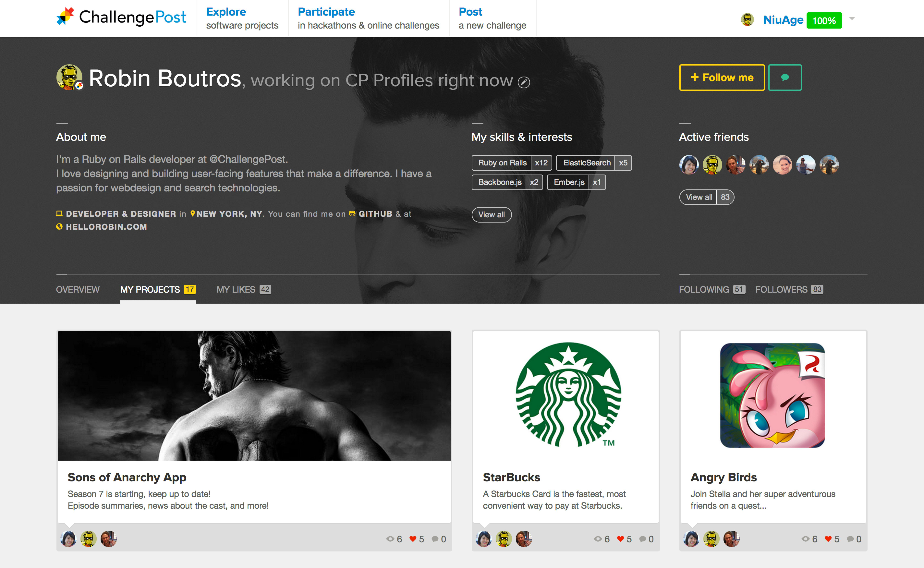Click the globe icon beside HELLOROBIN.COM

(x=59, y=227)
